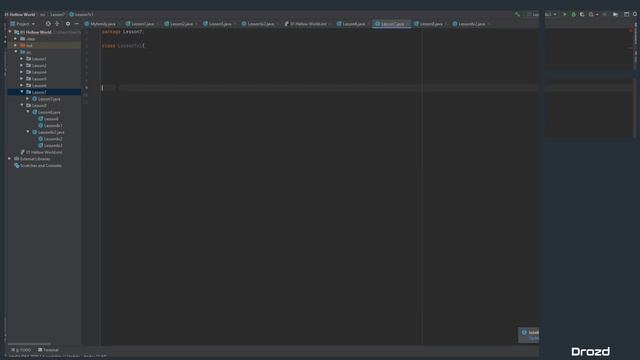This screenshot has height=360, width=640.
Task: Open the Search Everywhere magnifier icon
Action: tap(635, 14)
